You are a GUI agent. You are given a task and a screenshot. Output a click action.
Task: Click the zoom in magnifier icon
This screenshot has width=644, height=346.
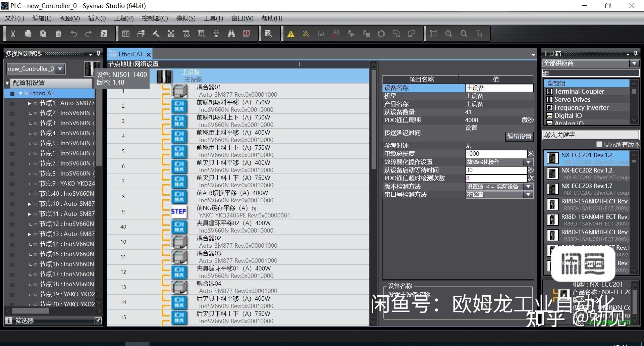[449, 34]
